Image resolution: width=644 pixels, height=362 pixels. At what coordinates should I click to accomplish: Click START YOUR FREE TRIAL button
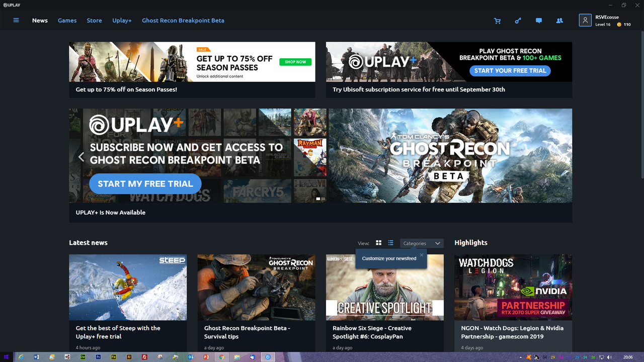[x=510, y=70]
